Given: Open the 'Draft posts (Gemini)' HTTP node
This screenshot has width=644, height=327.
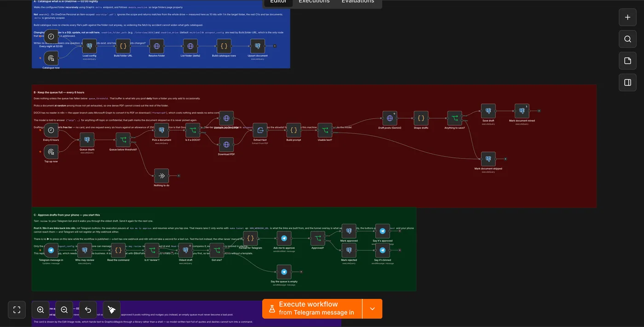Looking at the screenshot, I should (390, 118).
